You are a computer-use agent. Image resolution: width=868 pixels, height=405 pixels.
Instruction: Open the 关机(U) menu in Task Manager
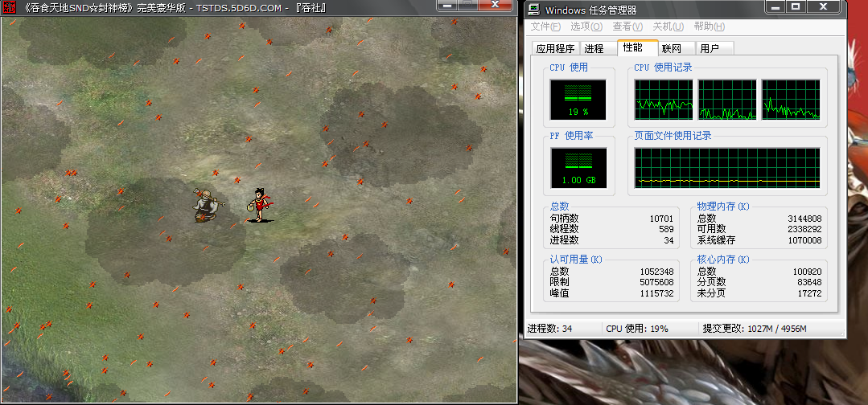(x=668, y=27)
